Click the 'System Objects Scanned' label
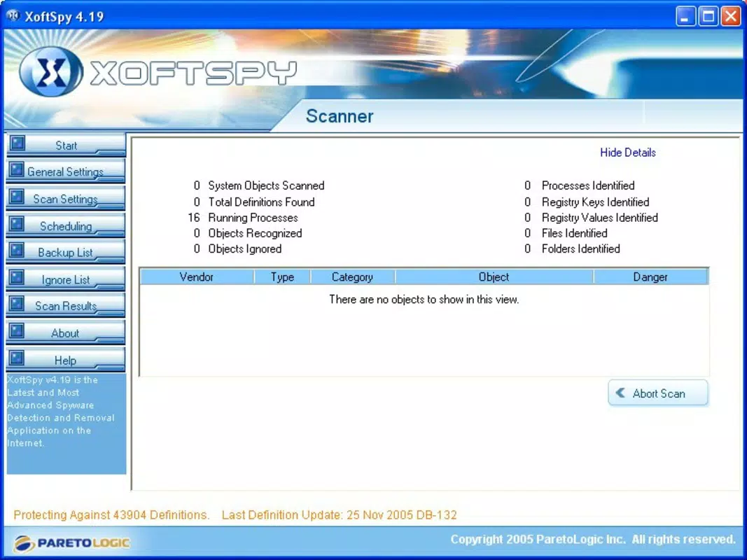 (266, 185)
